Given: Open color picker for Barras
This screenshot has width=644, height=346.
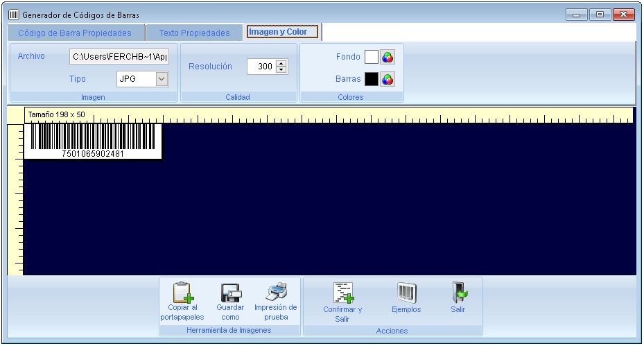Looking at the screenshot, I should (388, 79).
